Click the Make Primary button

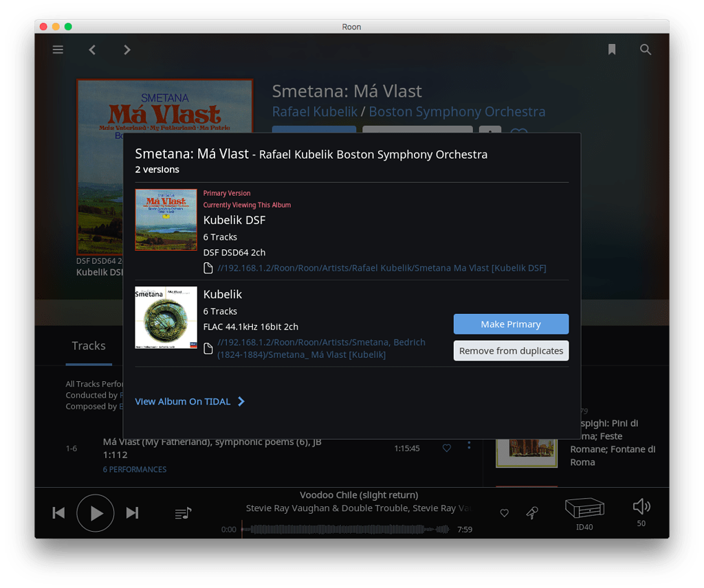coord(511,324)
